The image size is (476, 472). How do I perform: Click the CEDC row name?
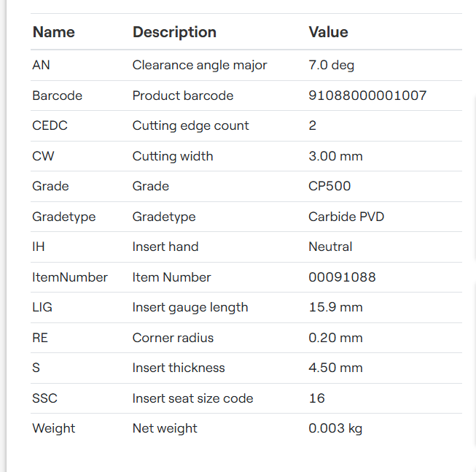50,125
